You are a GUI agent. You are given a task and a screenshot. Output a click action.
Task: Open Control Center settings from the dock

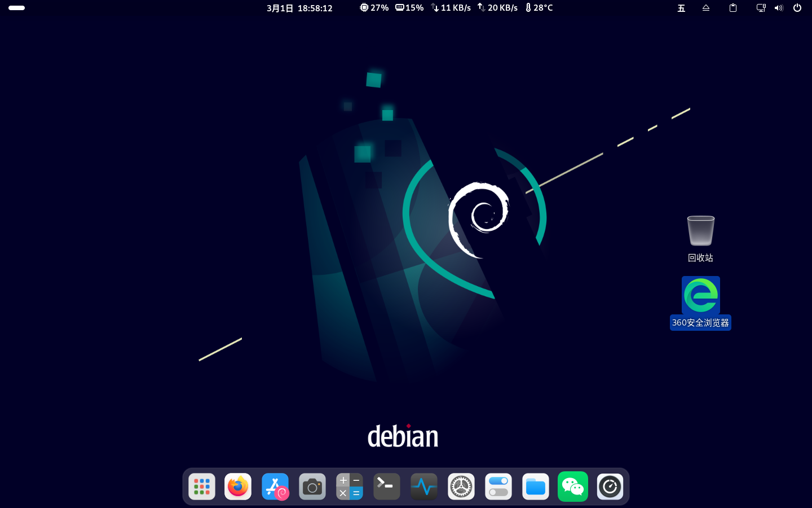pos(461,486)
